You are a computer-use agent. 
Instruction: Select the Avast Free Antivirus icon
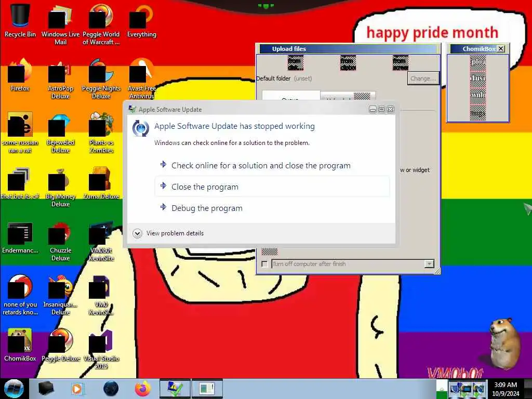[141, 78]
